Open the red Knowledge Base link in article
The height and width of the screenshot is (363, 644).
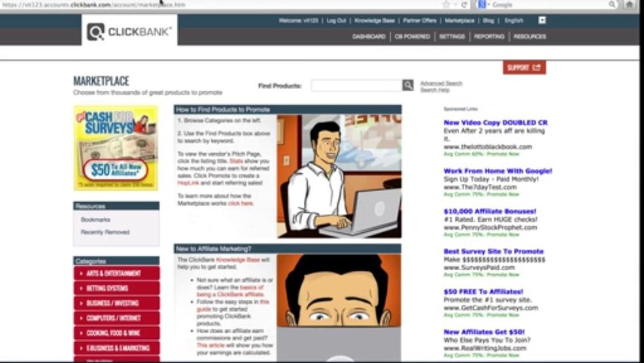click(x=238, y=260)
